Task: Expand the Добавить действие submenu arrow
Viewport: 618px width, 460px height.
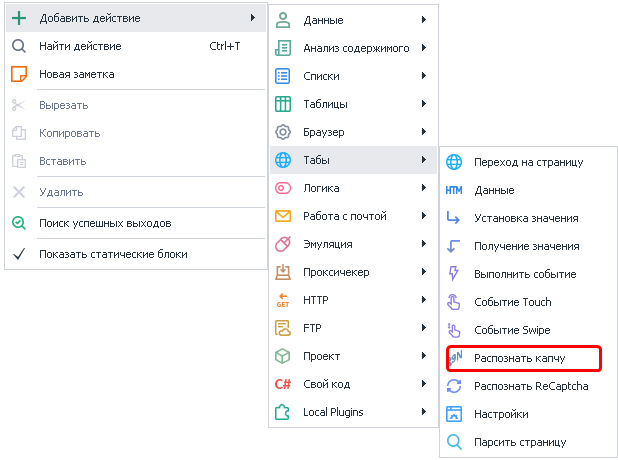Action: 252,18
